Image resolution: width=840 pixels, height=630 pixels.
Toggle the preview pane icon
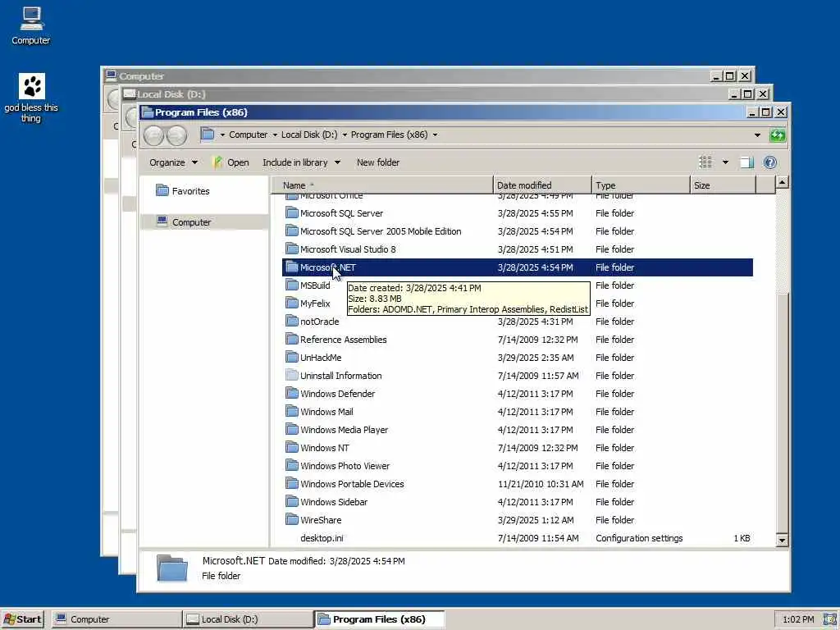tap(746, 162)
